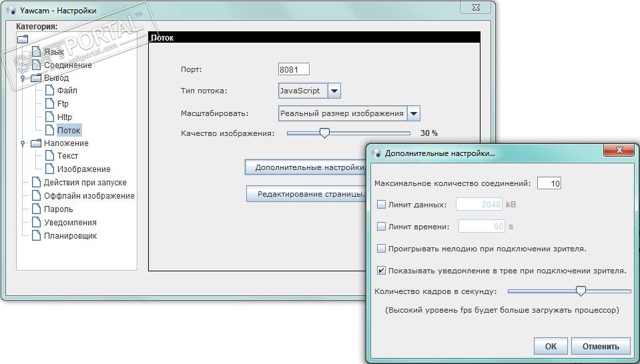Image resolution: width=640 pixels, height=364 pixels.
Task: Click the Отменить button
Action: click(601, 346)
